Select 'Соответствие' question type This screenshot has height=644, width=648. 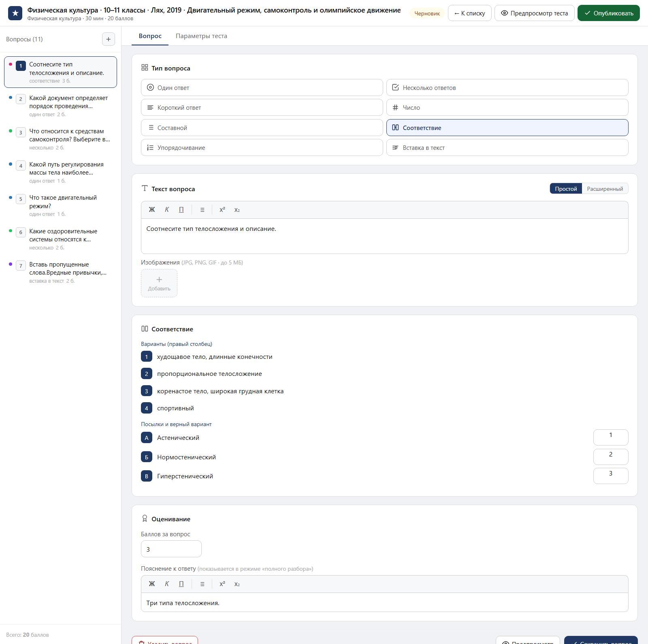[507, 128]
